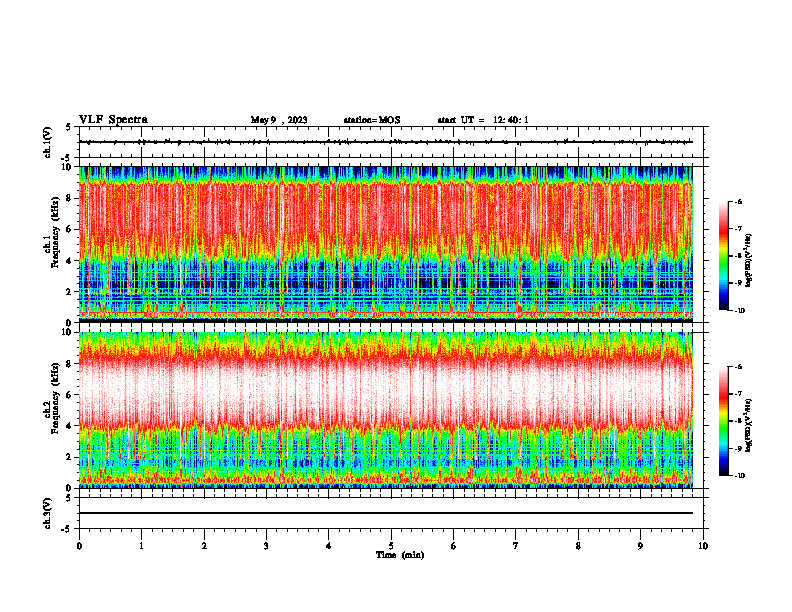This screenshot has width=792, height=612.
Task: Click the "station=MOS" header label
Action: 372,120
